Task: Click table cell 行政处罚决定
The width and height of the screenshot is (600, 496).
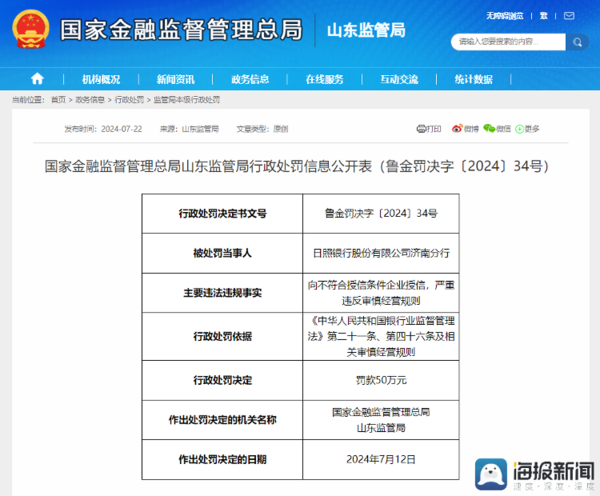Action: [x=222, y=380]
